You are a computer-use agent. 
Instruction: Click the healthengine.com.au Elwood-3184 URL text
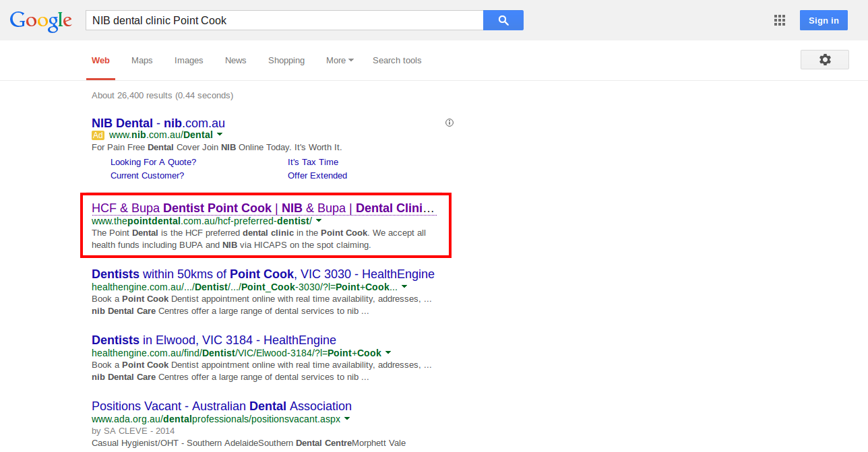pos(237,353)
